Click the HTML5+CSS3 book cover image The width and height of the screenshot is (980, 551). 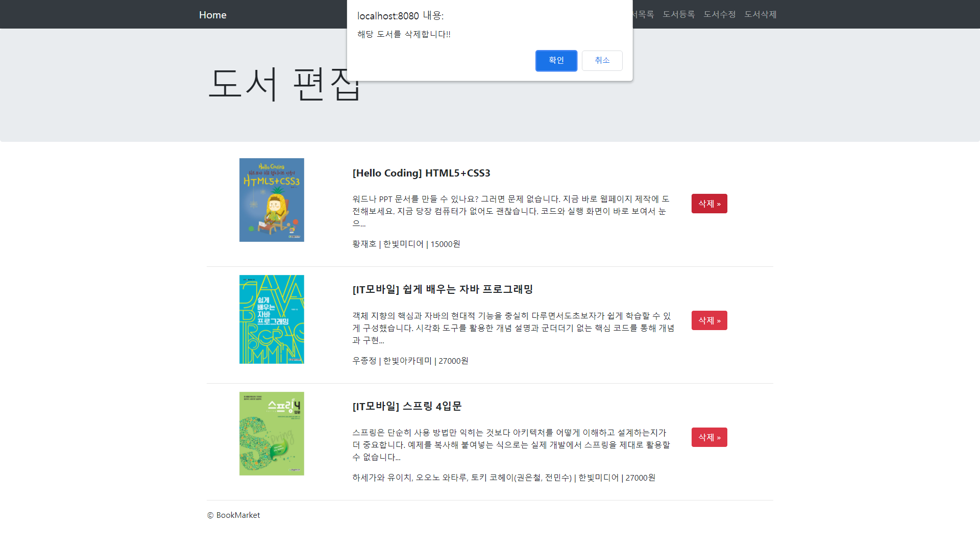tap(272, 200)
